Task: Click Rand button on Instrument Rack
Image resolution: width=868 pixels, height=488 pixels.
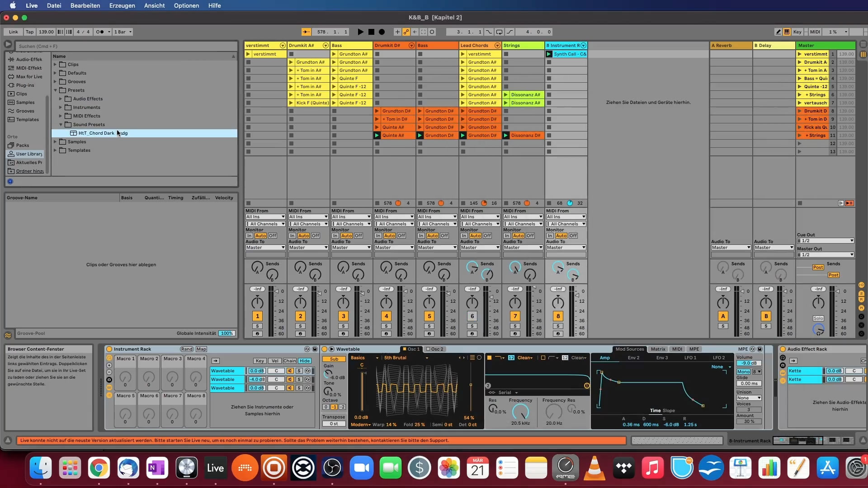Action: coord(187,349)
